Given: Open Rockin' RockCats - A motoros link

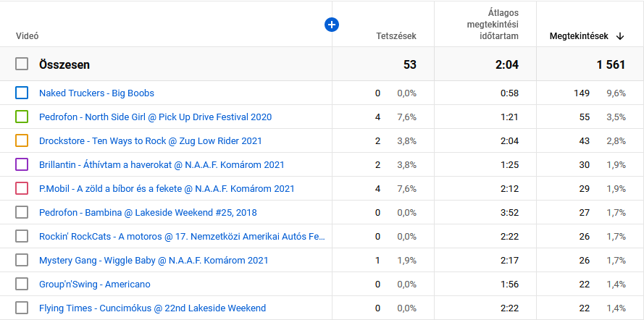Looking at the screenshot, I should point(182,236).
